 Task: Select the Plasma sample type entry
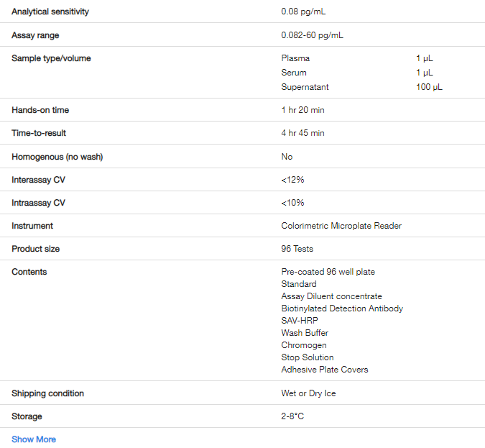[295, 58]
